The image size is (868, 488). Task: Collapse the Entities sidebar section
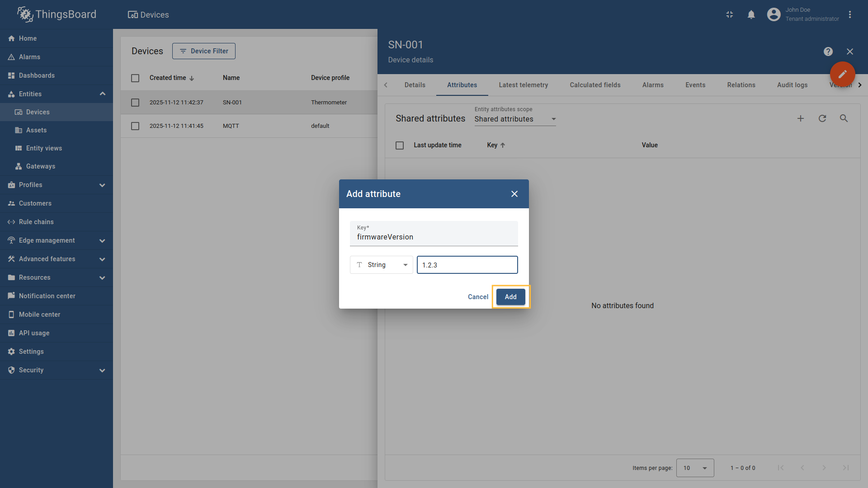103,94
